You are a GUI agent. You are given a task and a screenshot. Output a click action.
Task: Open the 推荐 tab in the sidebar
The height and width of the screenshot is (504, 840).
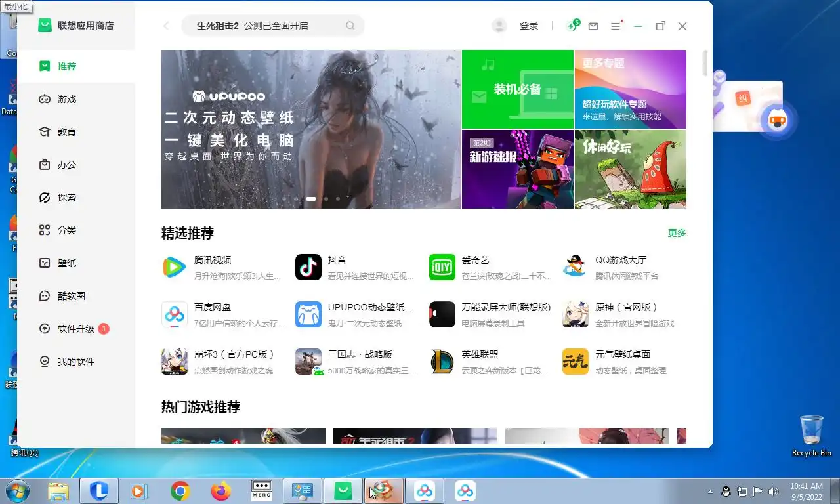click(x=76, y=66)
